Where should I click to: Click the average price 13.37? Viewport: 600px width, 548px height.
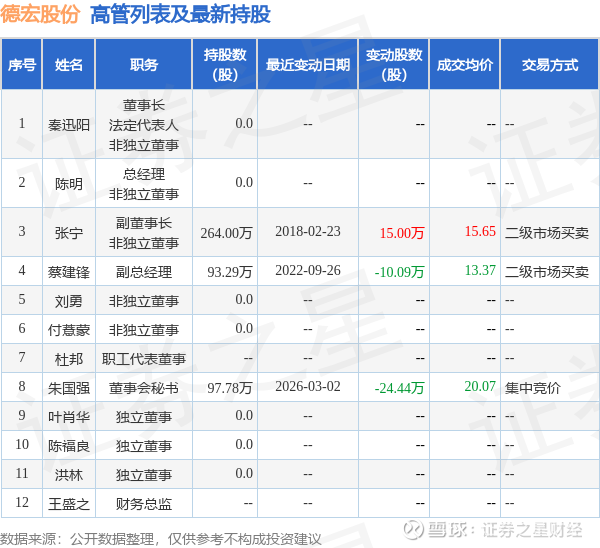click(x=480, y=271)
